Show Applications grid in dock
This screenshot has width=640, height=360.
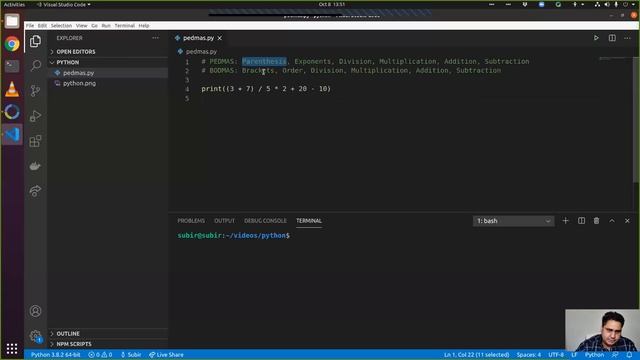pos(12,349)
